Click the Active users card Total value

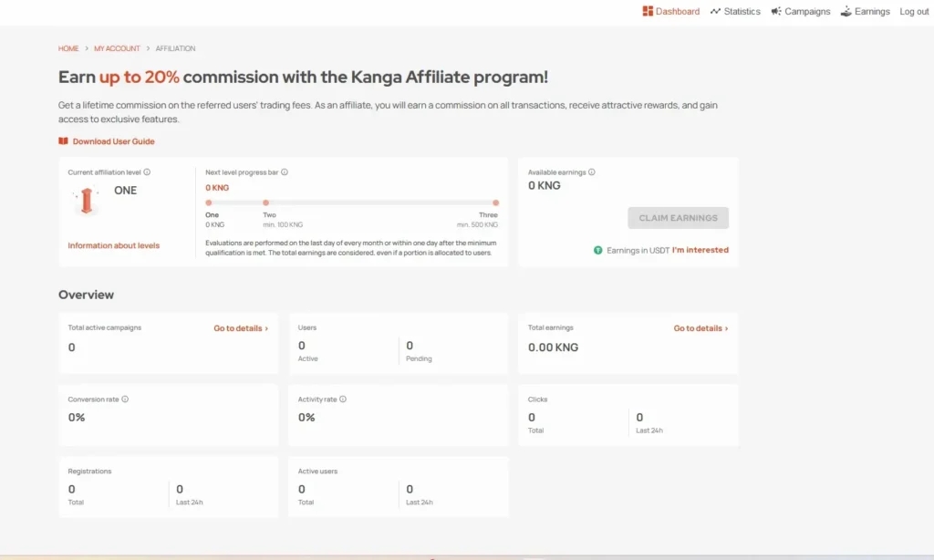click(x=302, y=489)
